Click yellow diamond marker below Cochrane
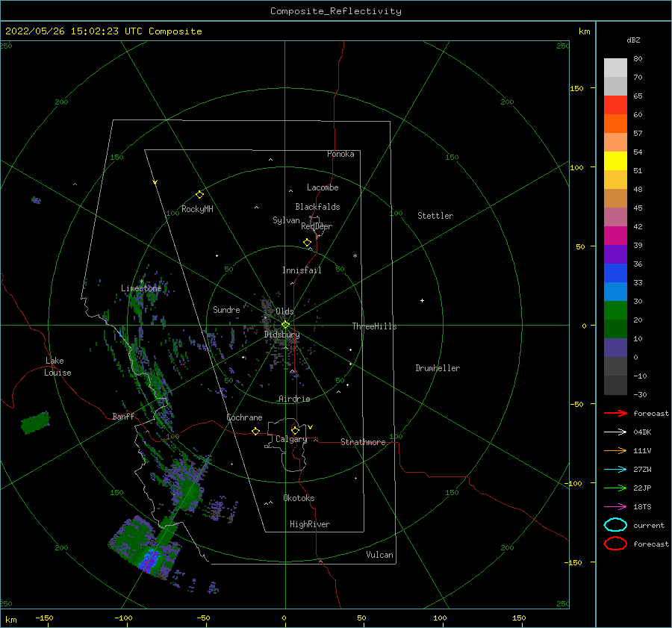The image size is (672, 628). (256, 432)
